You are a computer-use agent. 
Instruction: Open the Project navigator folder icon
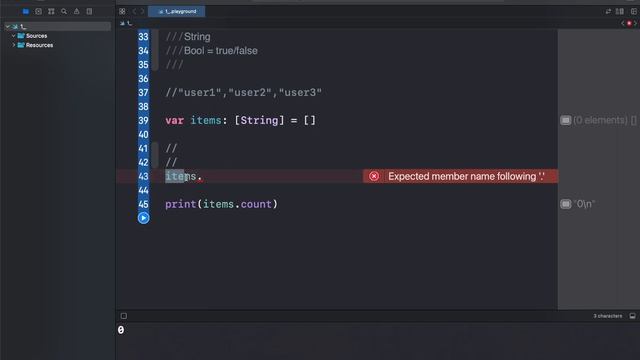click(26, 11)
